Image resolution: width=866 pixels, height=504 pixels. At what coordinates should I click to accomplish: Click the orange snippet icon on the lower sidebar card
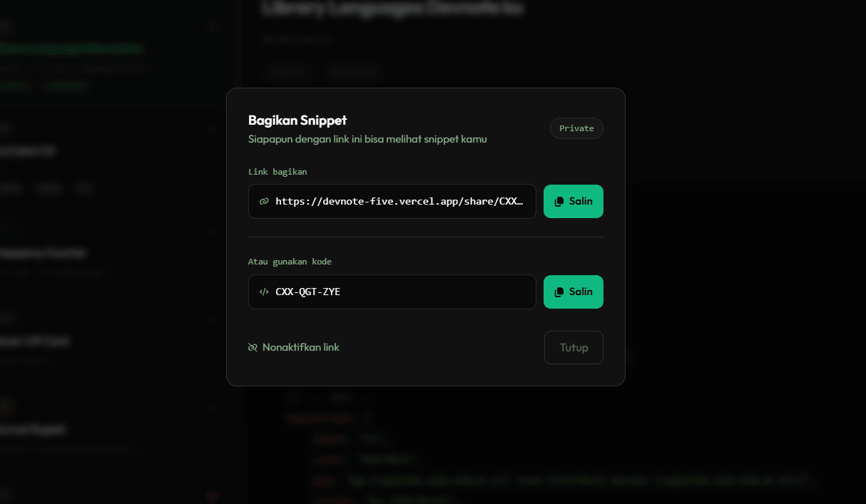tap(6, 406)
